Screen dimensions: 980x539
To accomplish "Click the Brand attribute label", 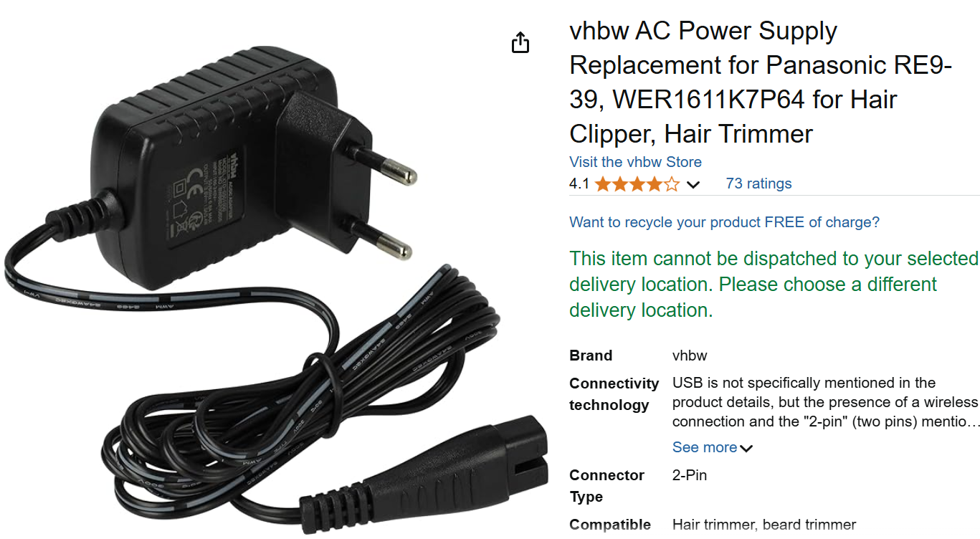I will [591, 356].
